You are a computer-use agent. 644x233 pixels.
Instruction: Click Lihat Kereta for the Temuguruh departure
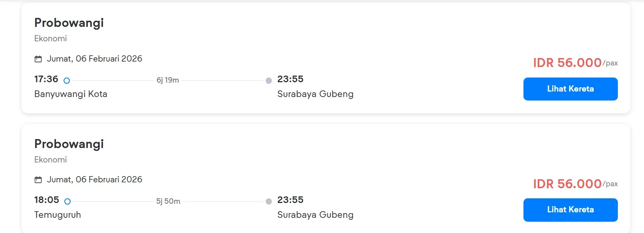[570, 210]
